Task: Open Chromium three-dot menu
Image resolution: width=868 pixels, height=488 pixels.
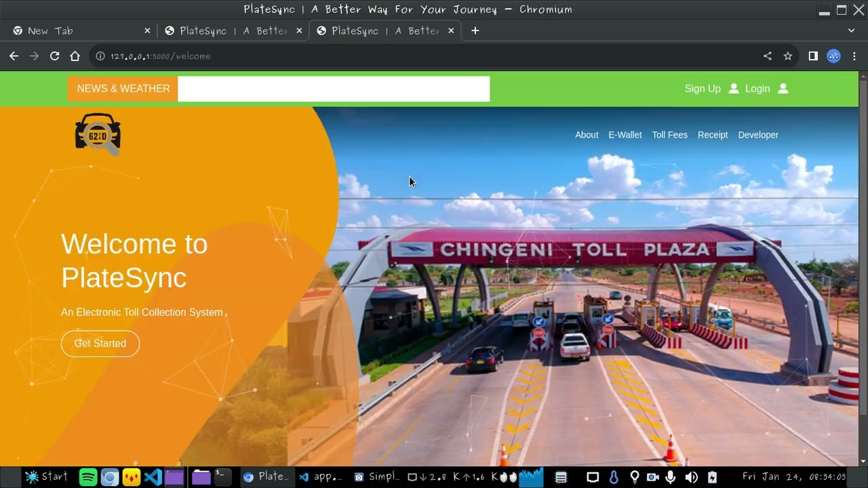Action: pos(854,56)
